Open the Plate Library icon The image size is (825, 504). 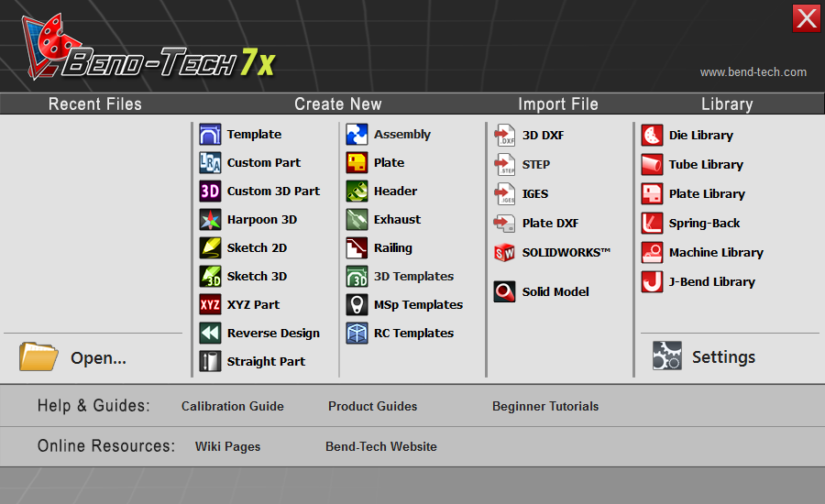point(652,194)
